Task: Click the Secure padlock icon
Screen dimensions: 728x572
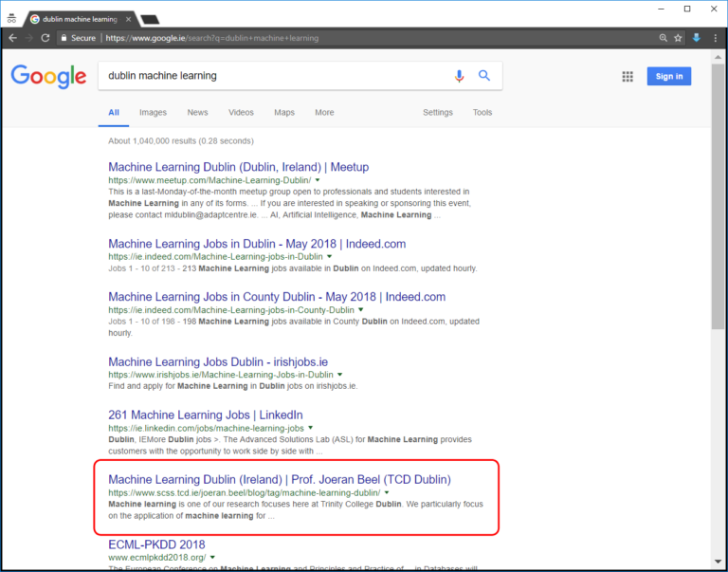Action: click(64, 38)
